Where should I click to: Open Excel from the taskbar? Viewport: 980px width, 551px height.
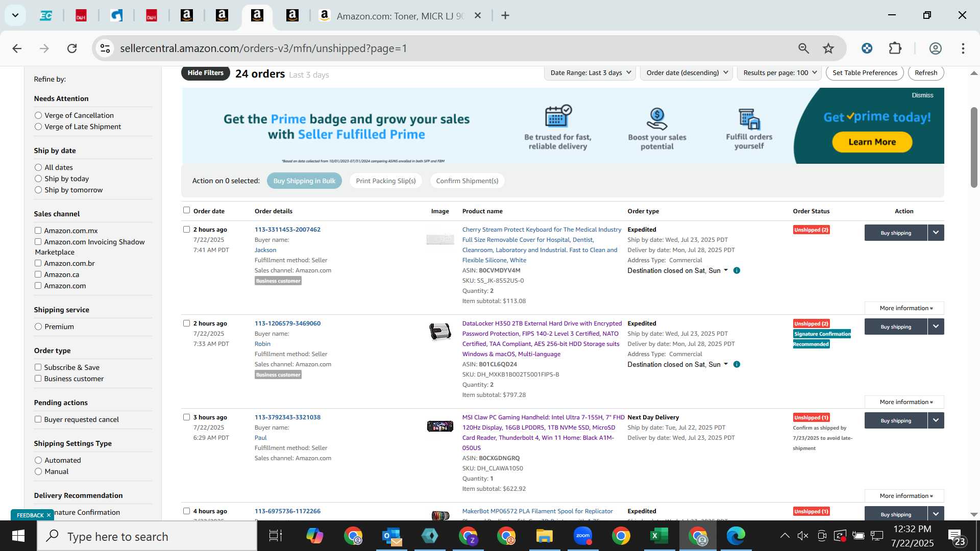659,536
